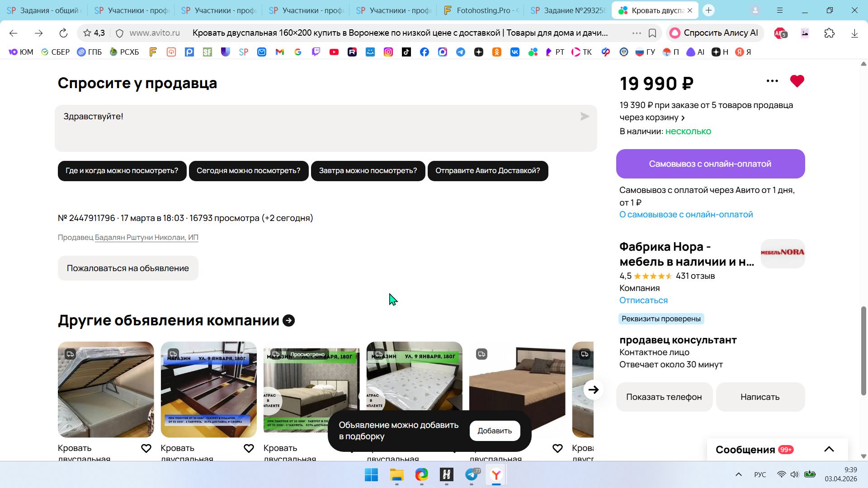
Task: Click the Показать телефон button
Action: (664, 397)
